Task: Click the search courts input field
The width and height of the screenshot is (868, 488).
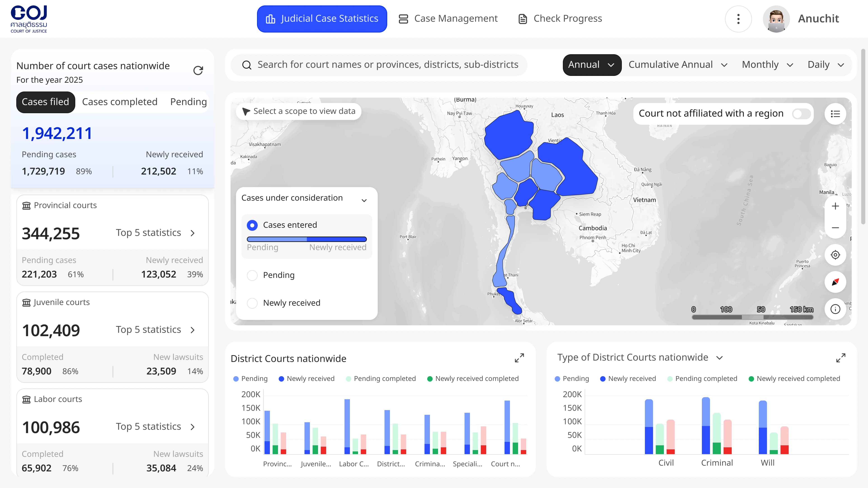Action: click(x=379, y=65)
